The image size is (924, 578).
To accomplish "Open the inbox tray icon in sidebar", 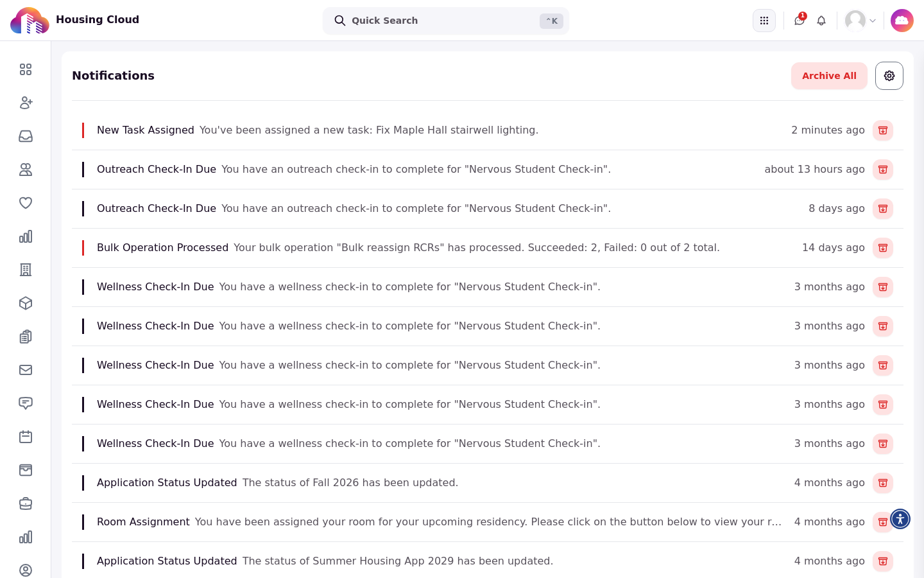I will 26,136.
